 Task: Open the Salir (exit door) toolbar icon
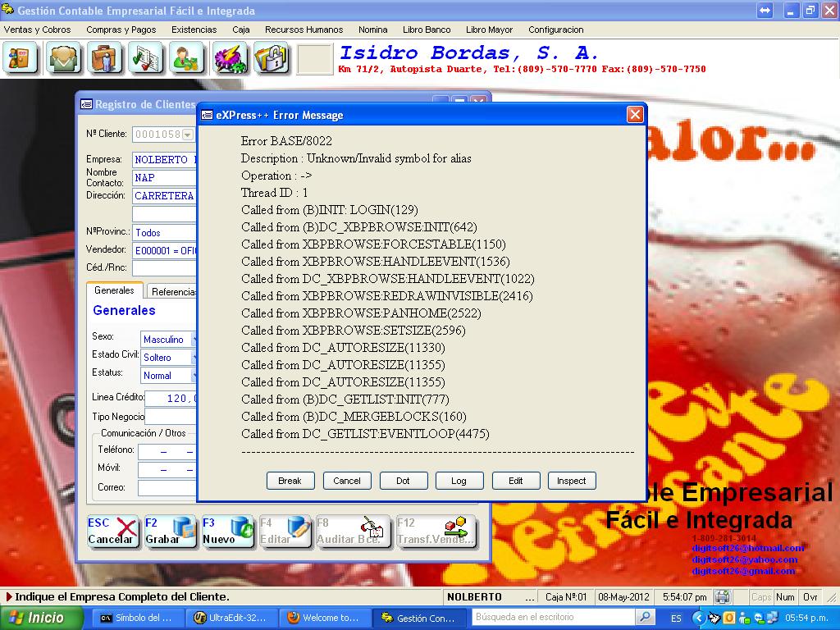tap(21, 59)
